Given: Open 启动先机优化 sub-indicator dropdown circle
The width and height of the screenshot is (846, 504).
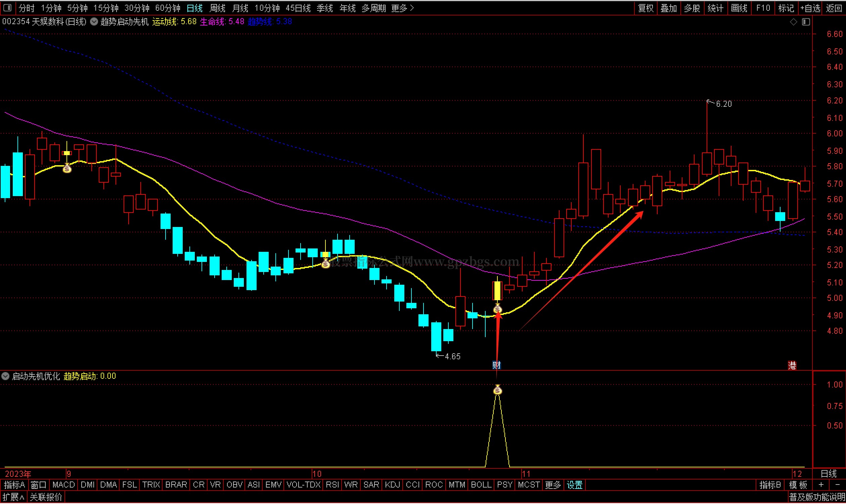Looking at the screenshot, I should click(x=5, y=376).
